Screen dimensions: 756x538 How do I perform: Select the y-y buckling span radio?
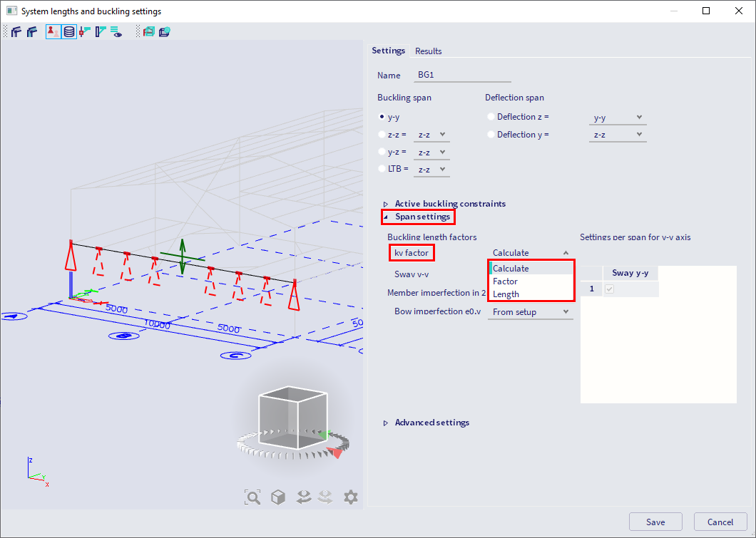[382, 117]
